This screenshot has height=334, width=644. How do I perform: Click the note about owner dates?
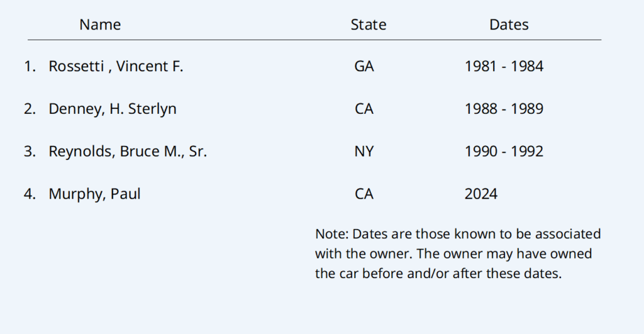(x=457, y=254)
